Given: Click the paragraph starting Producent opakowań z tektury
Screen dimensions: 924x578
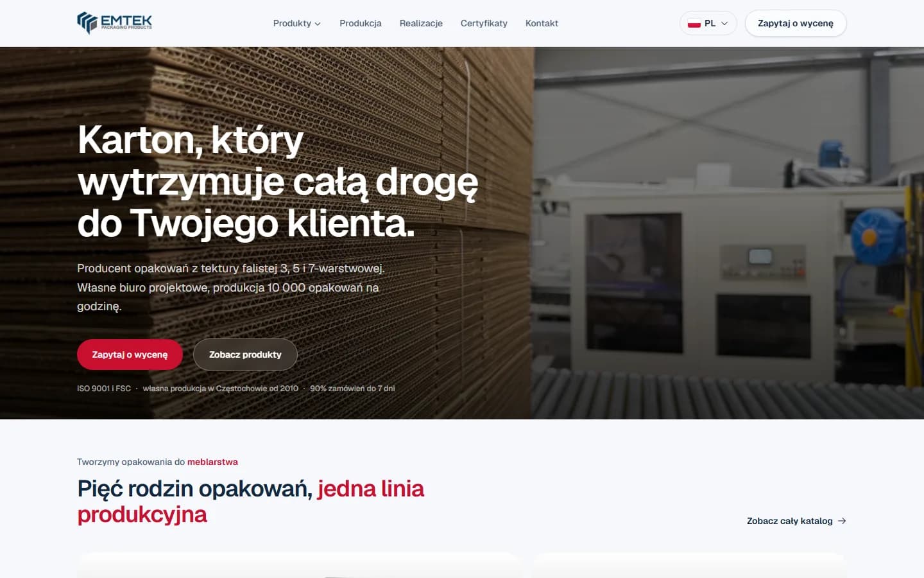Looking at the screenshot, I should click(231, 287).
